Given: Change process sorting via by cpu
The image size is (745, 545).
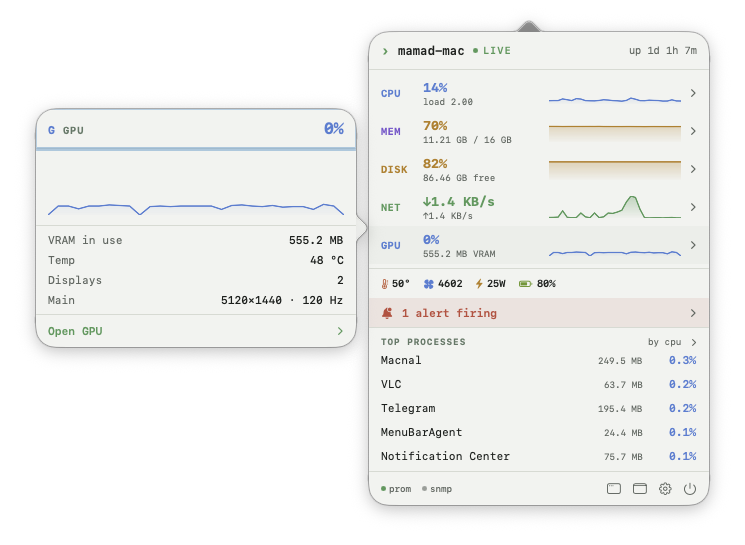Looking at the screenshot, I should 672,342.
